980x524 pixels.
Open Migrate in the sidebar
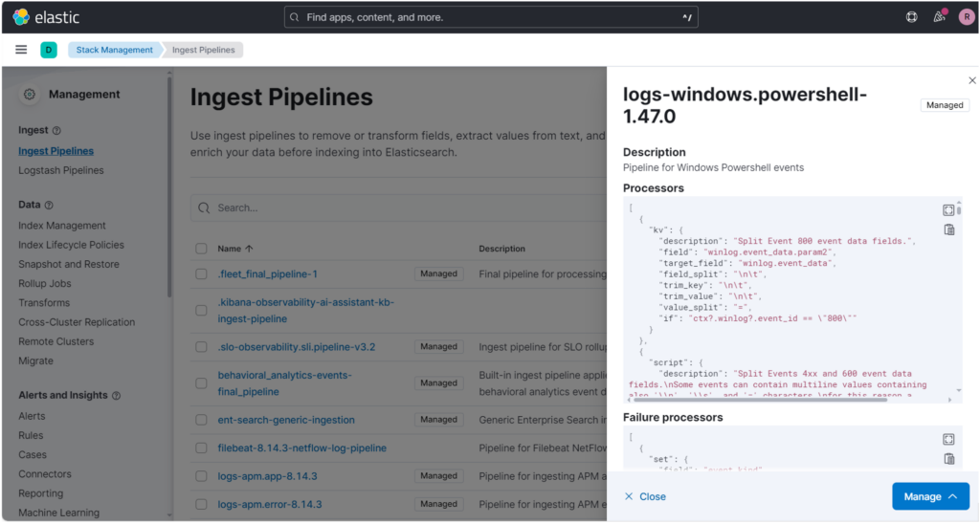pos(35,361)
